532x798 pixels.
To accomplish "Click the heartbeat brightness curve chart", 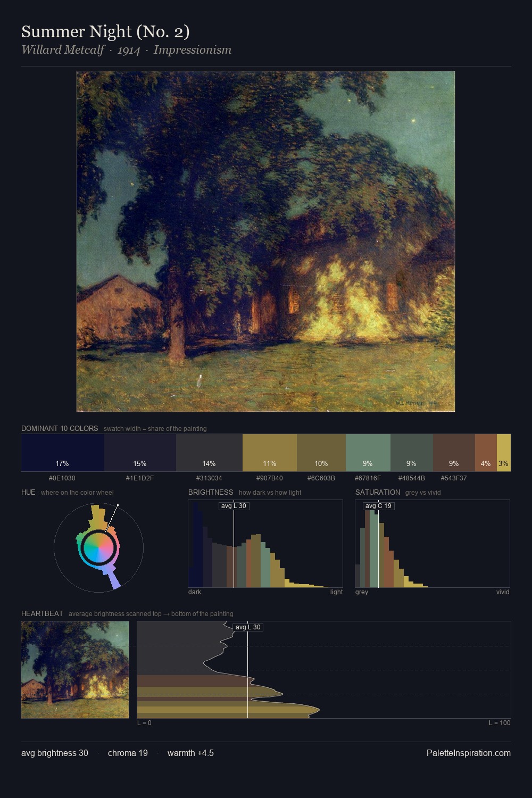I will click(324, 670).
